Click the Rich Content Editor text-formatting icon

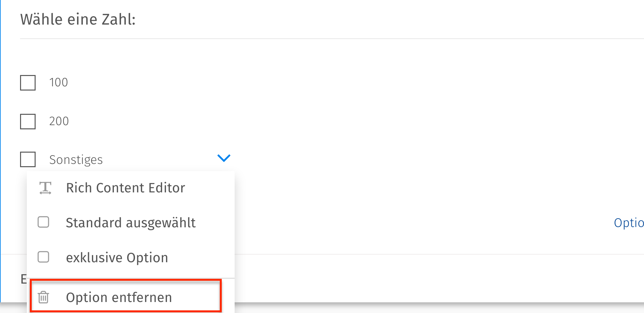click(45, 188)
